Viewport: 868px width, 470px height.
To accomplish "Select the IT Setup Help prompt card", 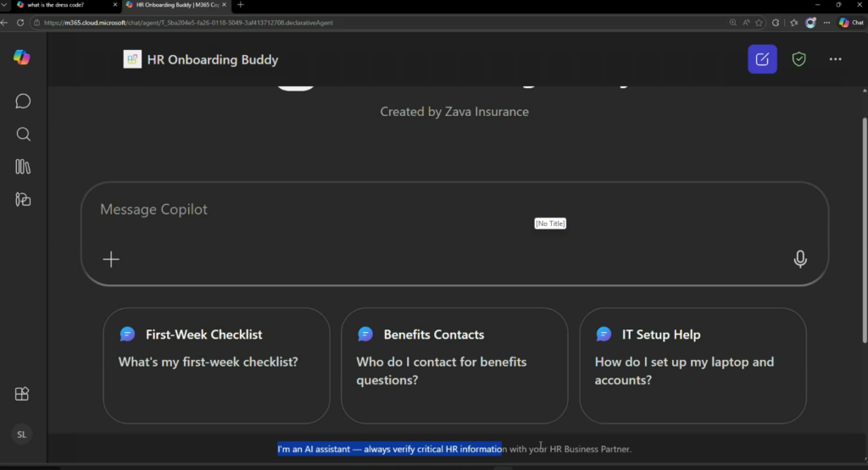I will click(693, 364).
